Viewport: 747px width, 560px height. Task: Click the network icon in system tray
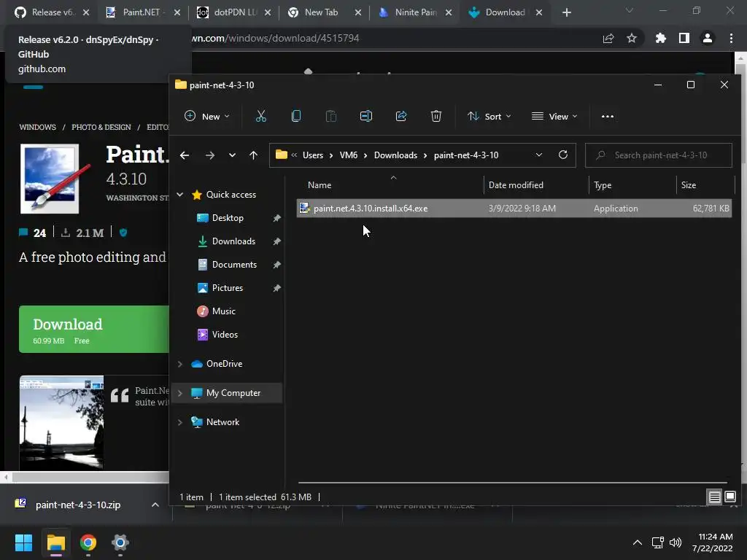point(658,542)
